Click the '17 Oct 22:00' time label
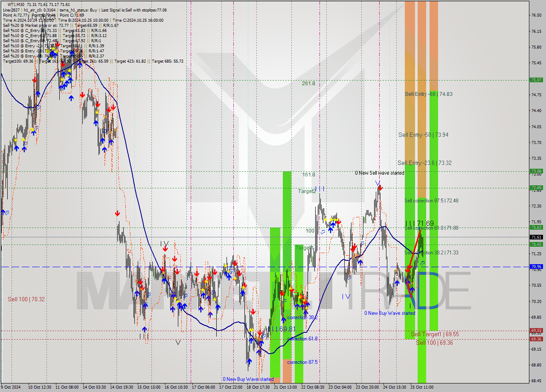This screenshot has height=392, width=546. click(x=231, y=387)
